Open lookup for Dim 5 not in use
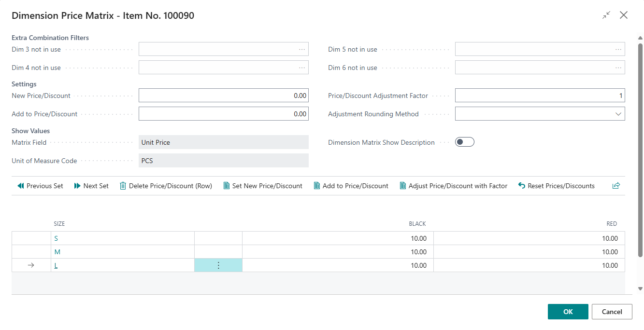644x330 pixels. (x=618, y=49)
